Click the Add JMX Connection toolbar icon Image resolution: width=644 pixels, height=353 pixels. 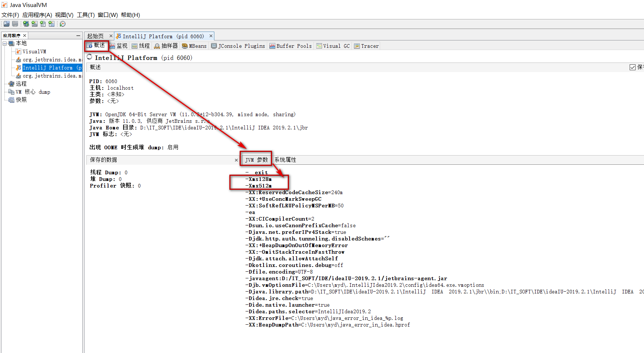[35, 24]
